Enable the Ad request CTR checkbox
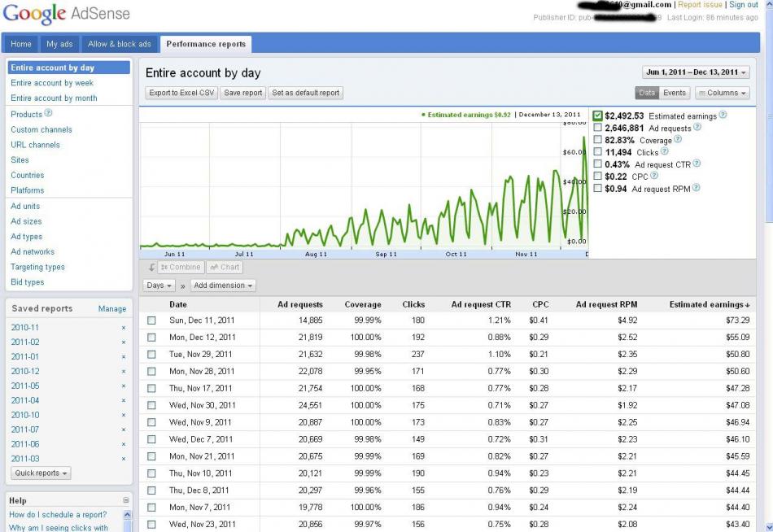Image resolution: width=773 pixels, height=532 pixels. [x=597, y=164]
